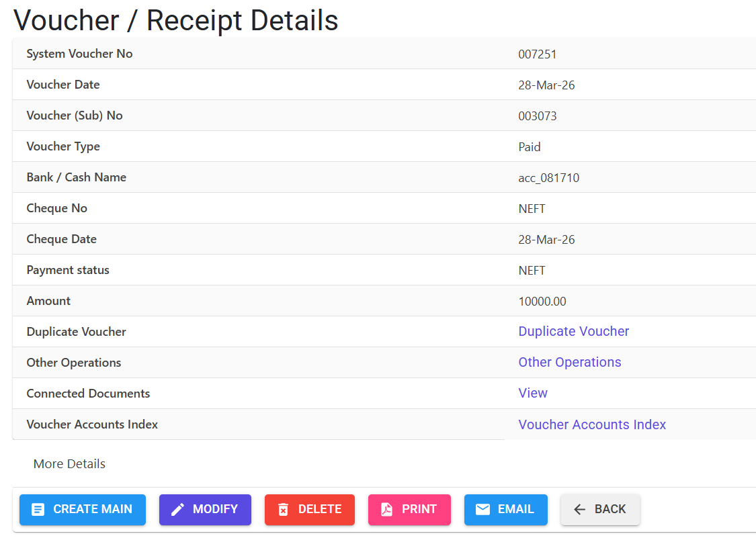Click the Payment status value NEFT
This screenshot has width=756, height=540.
point(532,271)
